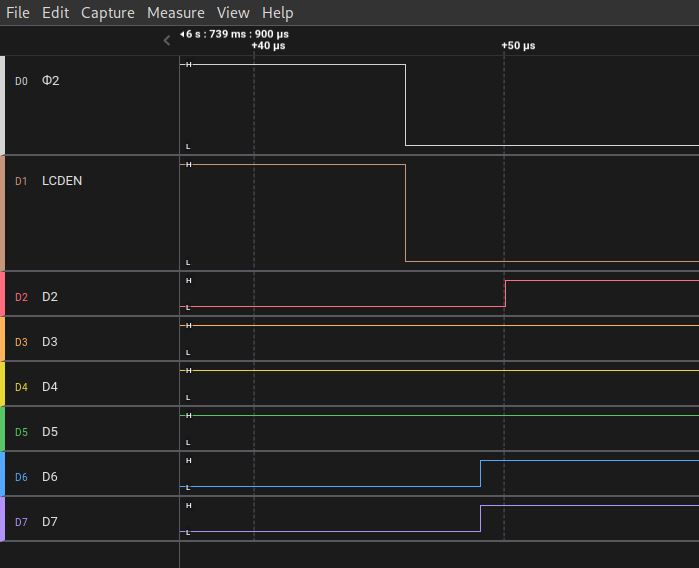Click the +40 µs timeline marker
Viewport: 699px width, 568px height.
[268, 46]
